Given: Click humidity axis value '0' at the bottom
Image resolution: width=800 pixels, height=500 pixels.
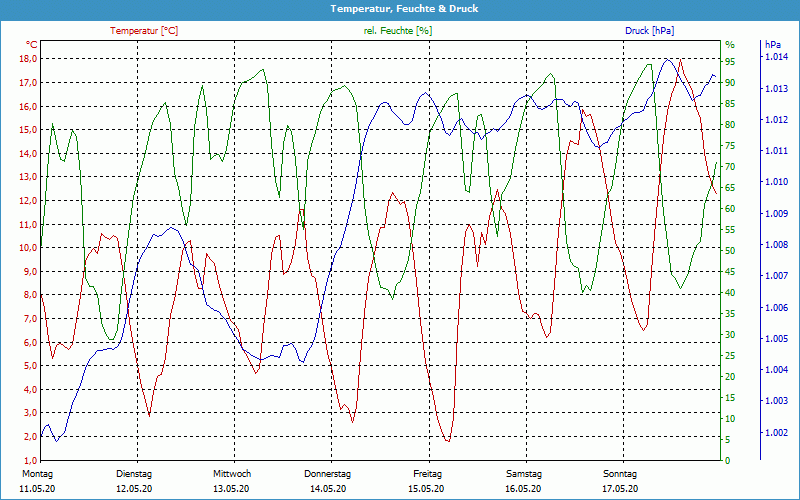Looking at the screenshot, I should click(728, 461).
